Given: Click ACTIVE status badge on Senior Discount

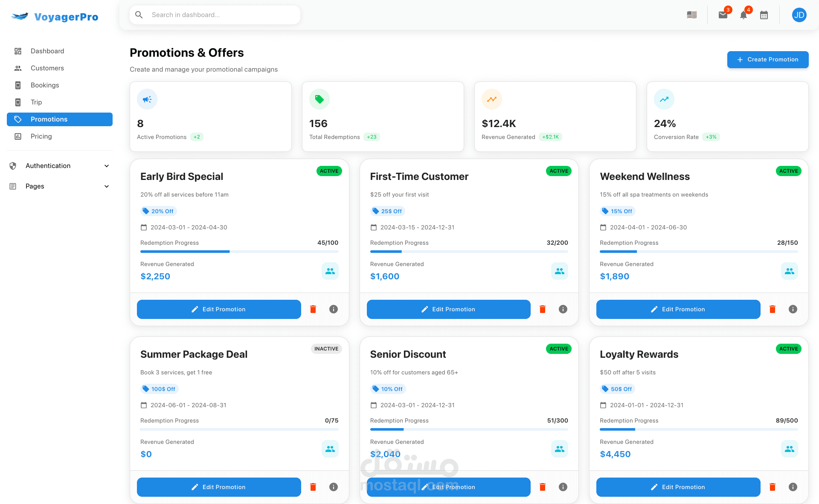Looking at the screenshot, I should coord(559,349).
